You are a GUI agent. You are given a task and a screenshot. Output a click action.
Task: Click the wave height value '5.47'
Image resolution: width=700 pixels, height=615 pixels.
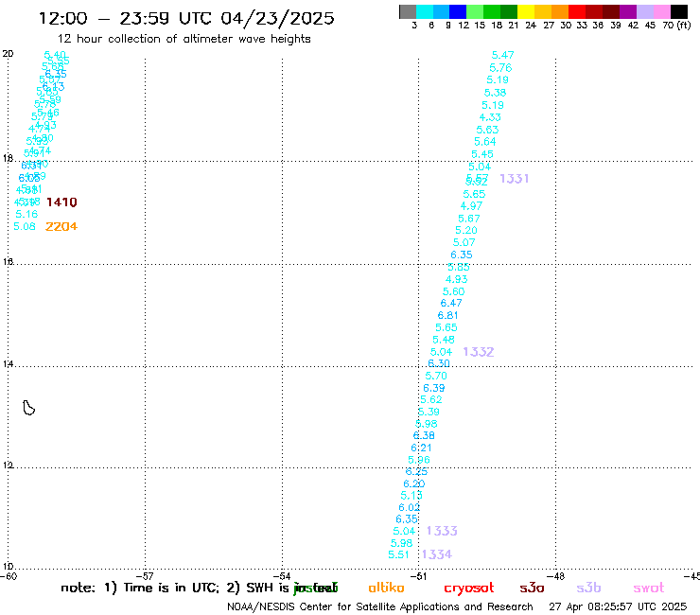[502, 55]
